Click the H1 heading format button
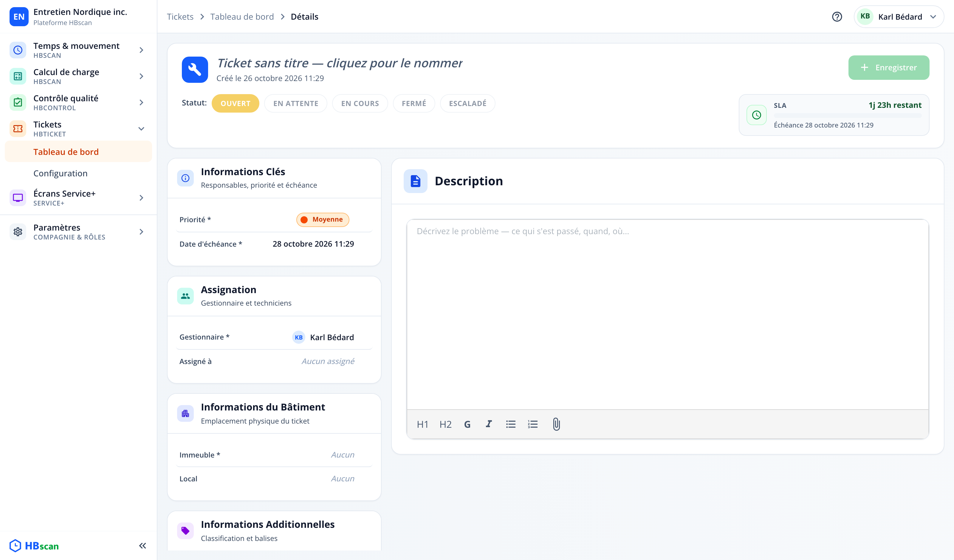The height and width of the screenshot is (560, 954). click(422, 424)
